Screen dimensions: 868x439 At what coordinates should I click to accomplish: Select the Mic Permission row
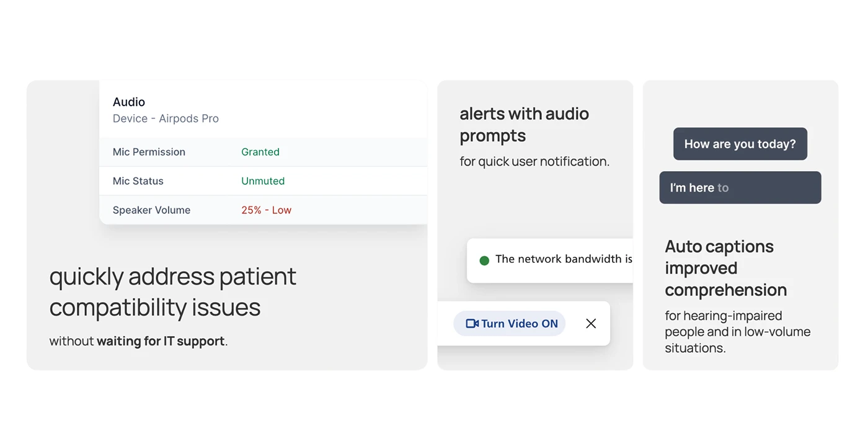tap(263, 152)
